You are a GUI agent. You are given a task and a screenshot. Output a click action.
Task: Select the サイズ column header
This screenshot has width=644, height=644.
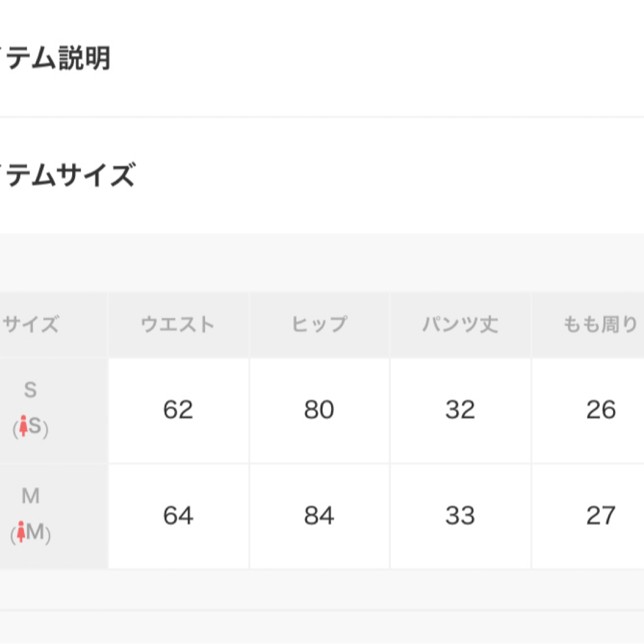click(31, 324)
